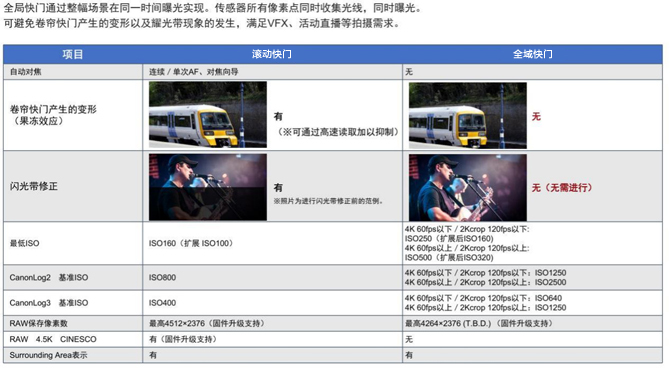
Task: Click the 卷帘快门产生的变形 row label
Action: [x=53, y=115]
